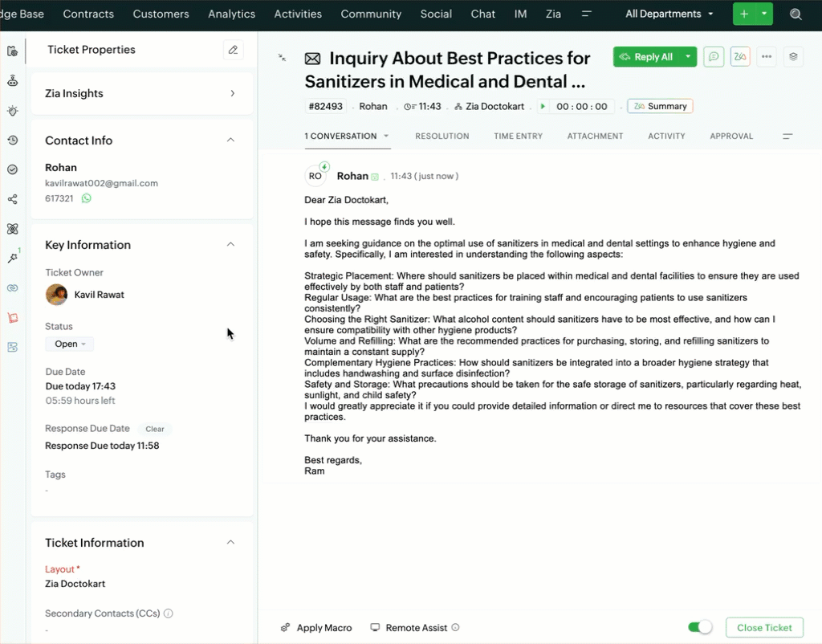Expand the Zia Insights section
The image size is (822, 644).
point(233,93)
